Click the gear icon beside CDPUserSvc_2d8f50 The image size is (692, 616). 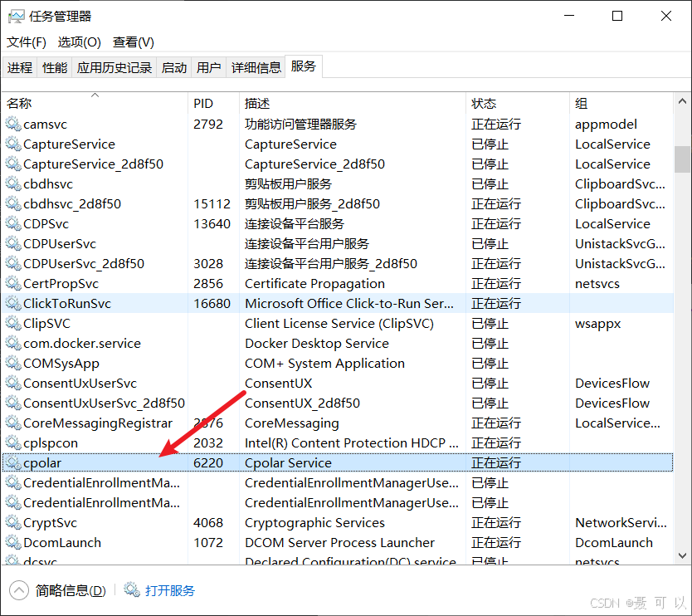coord(13,263)
